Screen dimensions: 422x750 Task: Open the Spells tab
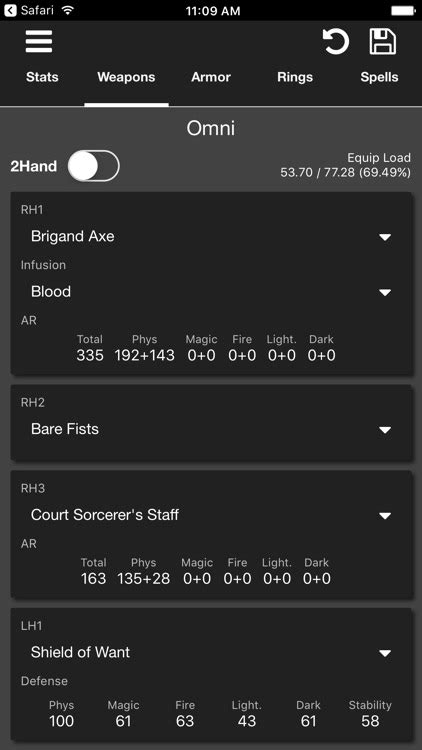click(379, 77)
